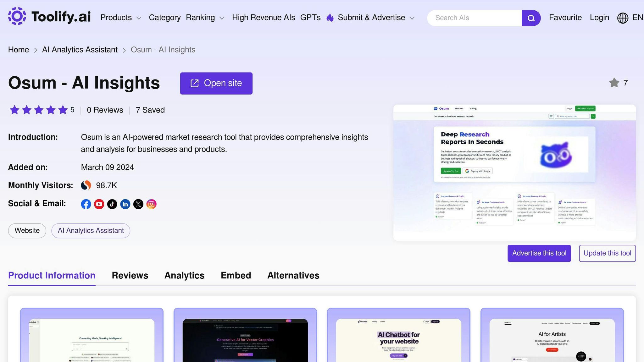Click the Search AIs input field
The width and height of the screenshot is (644, 362).
coord(474,18)
